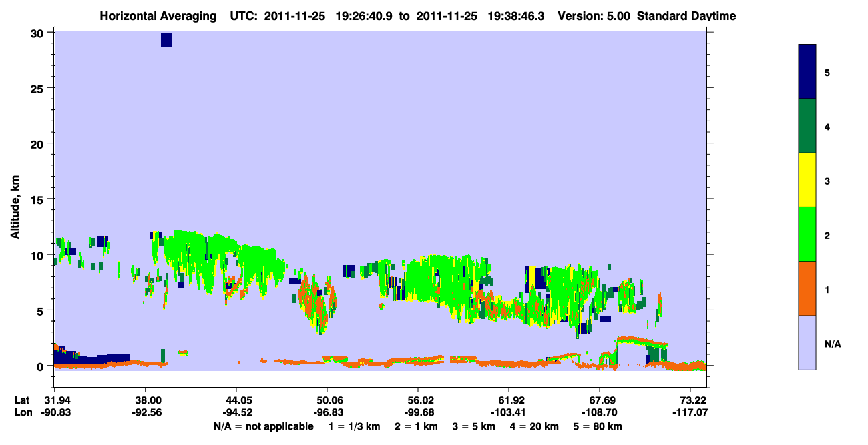Click the '2 = 1 km' legend text
Screen dimensions: 868x445
click(x=416, y=426)
